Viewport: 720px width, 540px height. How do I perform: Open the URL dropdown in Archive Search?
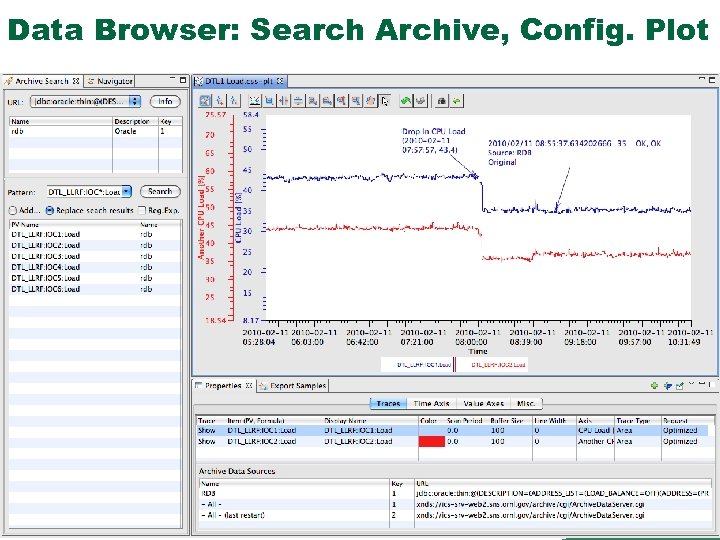[135, 101]
